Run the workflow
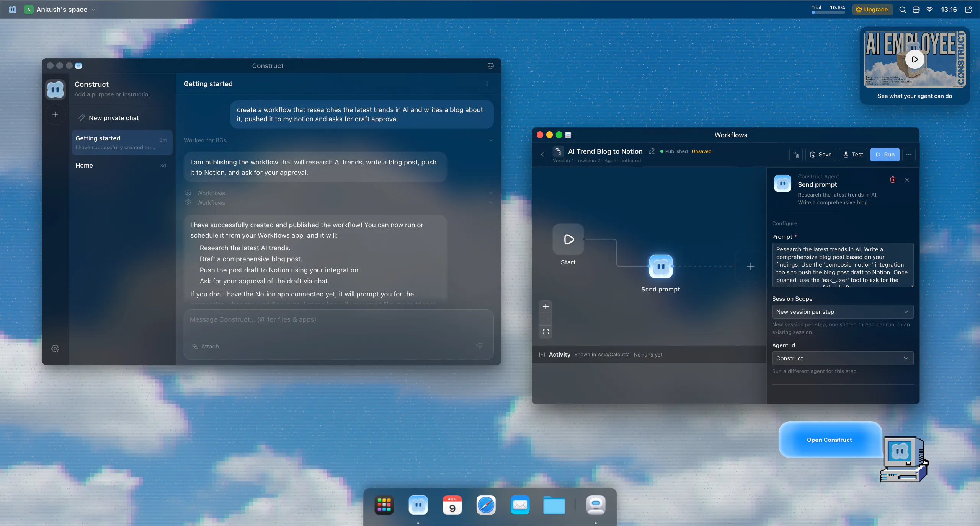Viewport: 980px width, 526px height. click(x=885, y=155)
